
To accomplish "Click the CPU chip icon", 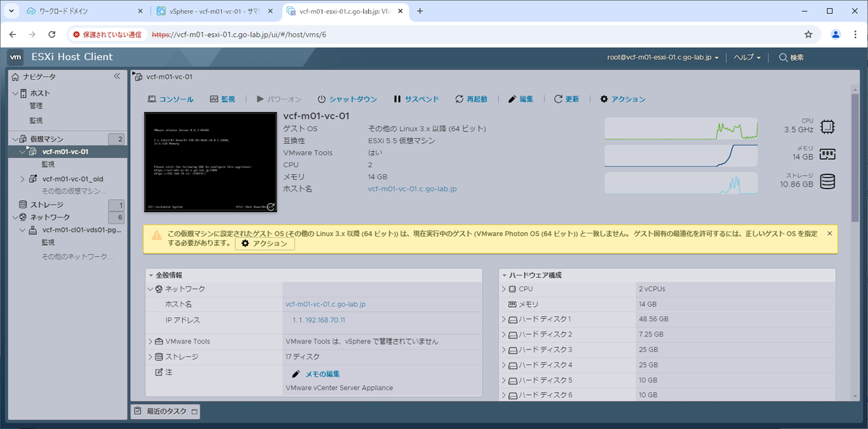I will click(x=827, y=127).
